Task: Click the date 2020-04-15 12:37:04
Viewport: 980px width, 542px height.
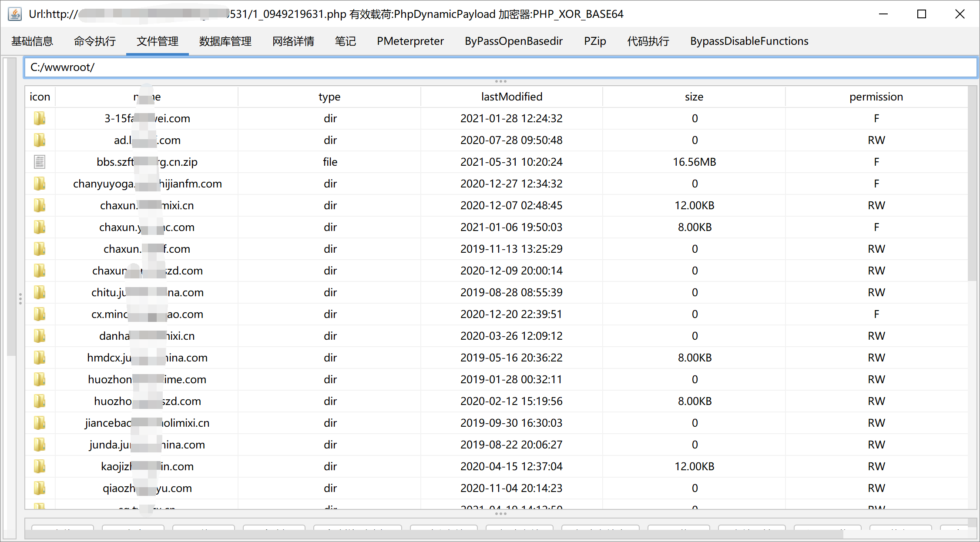Action: (511, 466)
